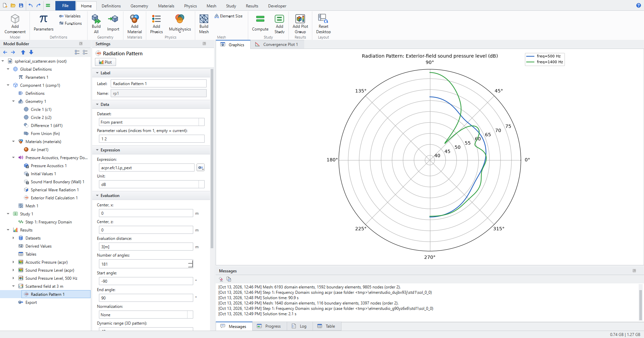
Task: Click the save disk icon in title bar
Action: [x=21, y=5]
